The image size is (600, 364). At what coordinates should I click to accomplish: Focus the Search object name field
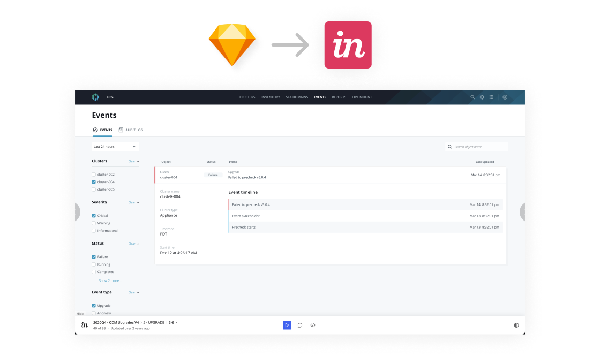[477, 147]
